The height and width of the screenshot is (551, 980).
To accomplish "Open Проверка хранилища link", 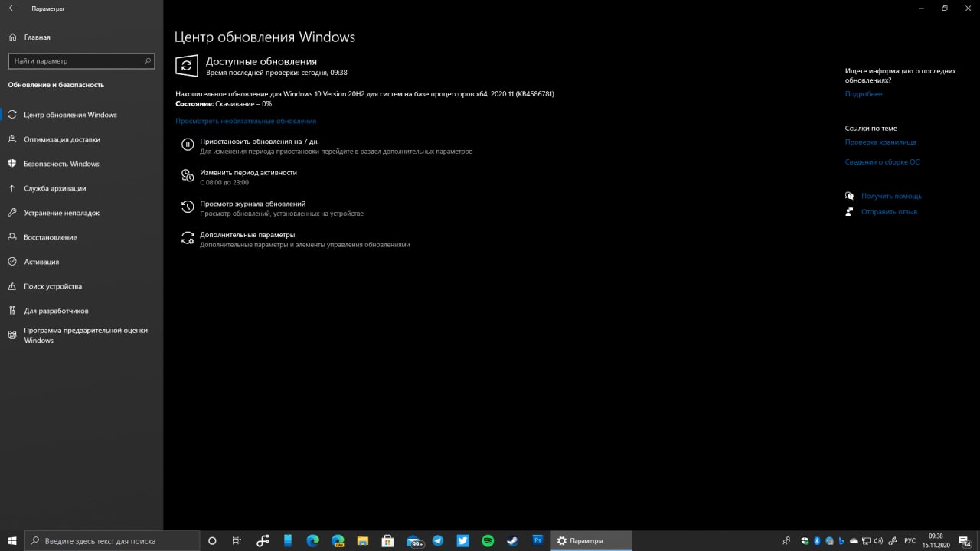I will 880,142.
